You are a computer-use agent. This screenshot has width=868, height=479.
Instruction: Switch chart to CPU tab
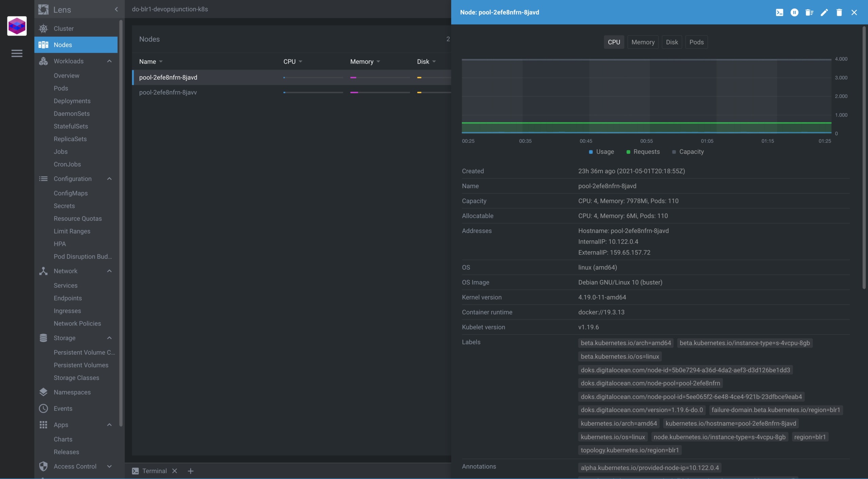pyautogui.click(x=614, y=42)
